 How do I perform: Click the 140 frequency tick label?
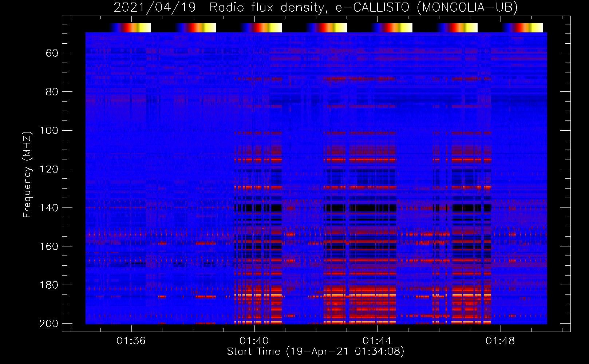coord(49,208)
